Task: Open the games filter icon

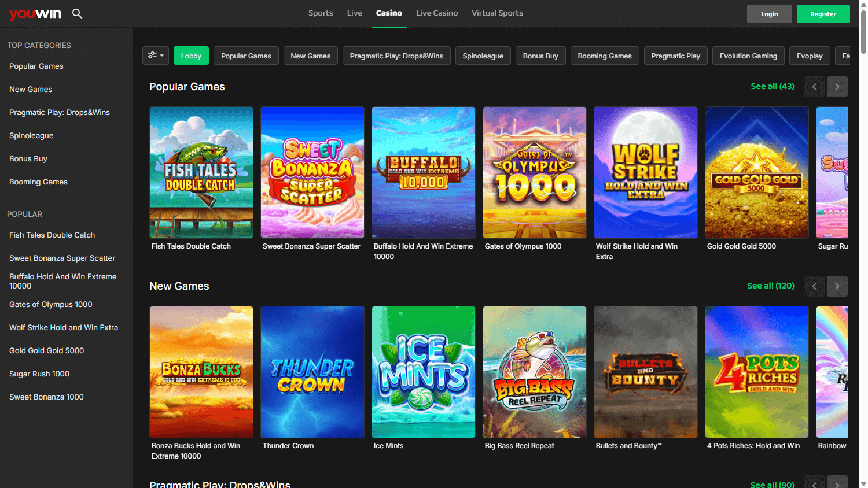Action: click(152, 56)
